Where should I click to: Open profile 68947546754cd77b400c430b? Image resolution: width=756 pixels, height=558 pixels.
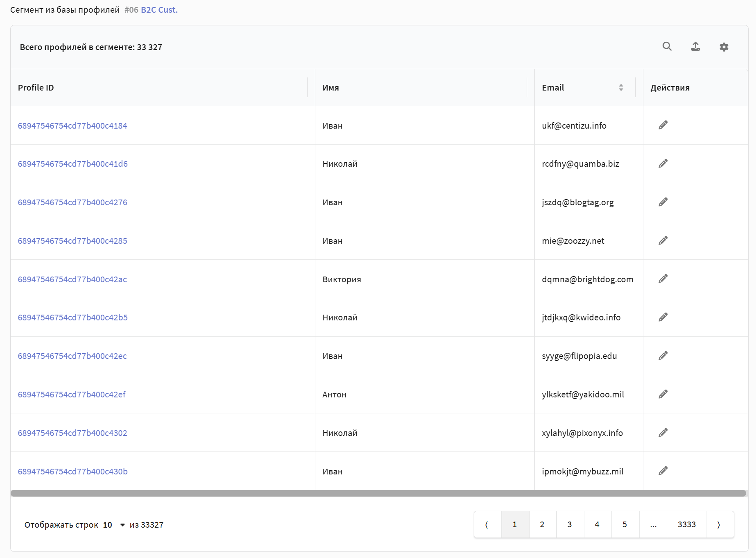[73, 472]
